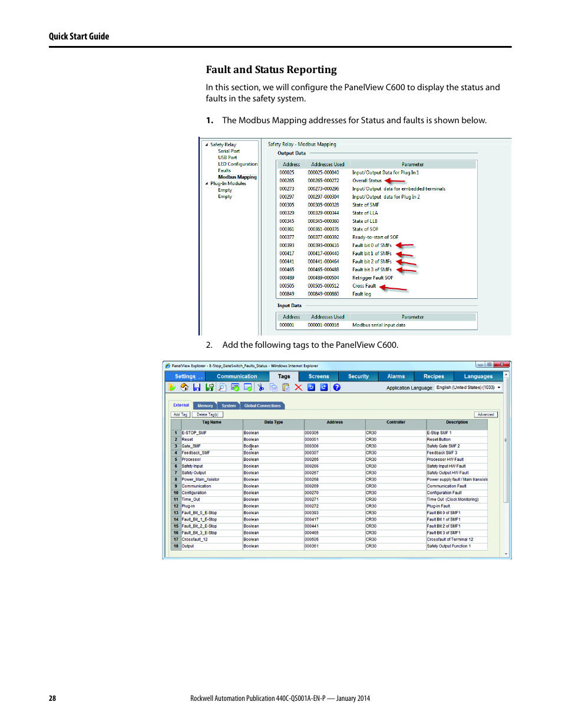Screen dimensions: 562x728
Task: Select Faults in the Safety Relay tree
Action: (x=224, y=170)
